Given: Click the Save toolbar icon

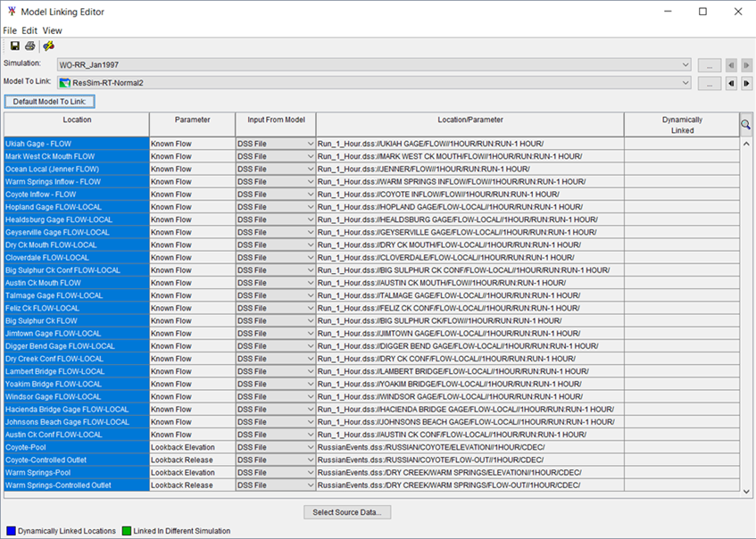Looking at the screenshot, I should (x=12, y=46).
